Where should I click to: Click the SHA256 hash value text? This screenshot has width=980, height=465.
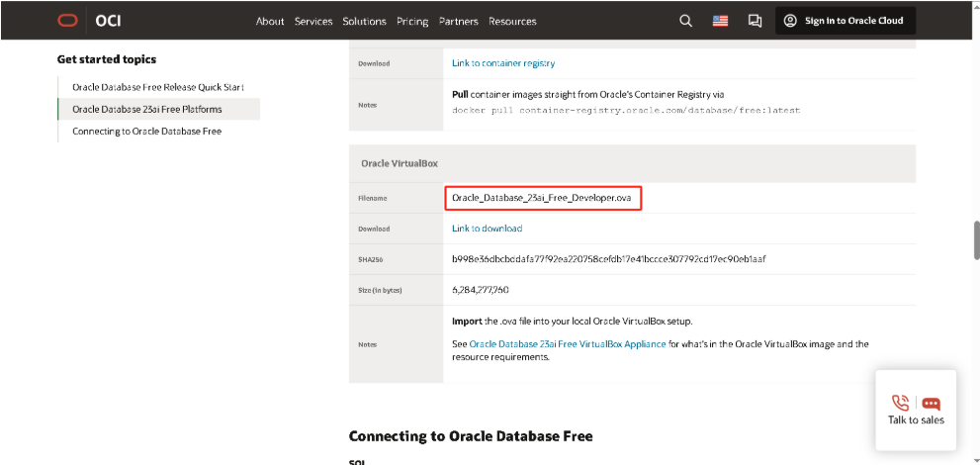coord(609,259)
